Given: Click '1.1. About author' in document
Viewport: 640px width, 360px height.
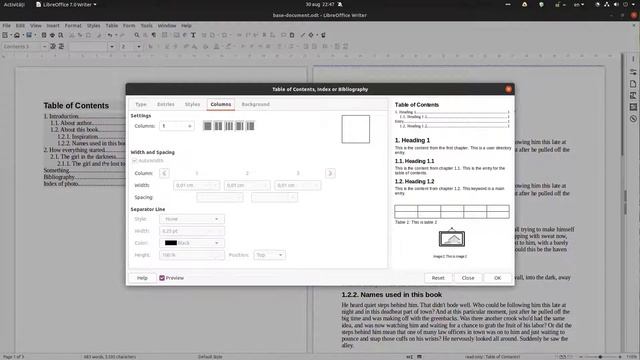Looking at the screenshot, I should coord(71,123).
